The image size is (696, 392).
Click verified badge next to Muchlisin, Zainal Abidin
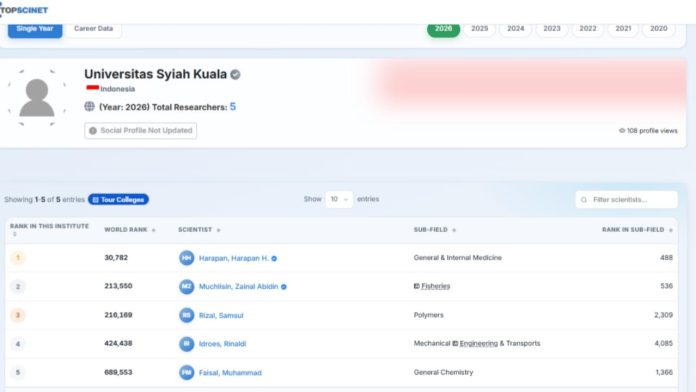(x=284, y=287)
